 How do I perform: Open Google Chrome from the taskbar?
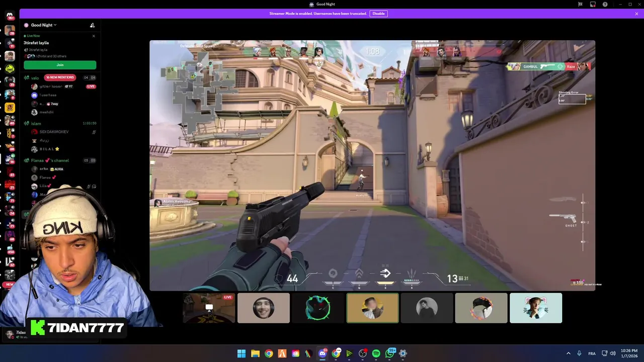point(269,353)
